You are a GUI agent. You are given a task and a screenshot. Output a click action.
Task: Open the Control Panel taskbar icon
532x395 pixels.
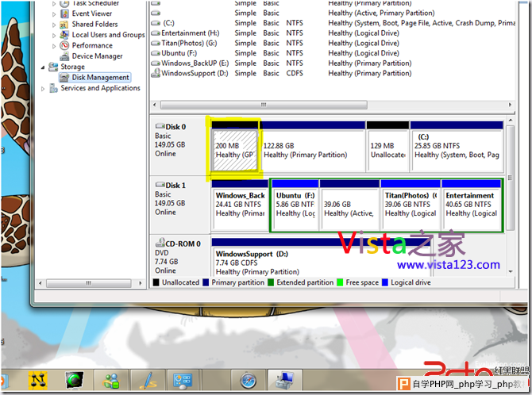pos(183,381)
